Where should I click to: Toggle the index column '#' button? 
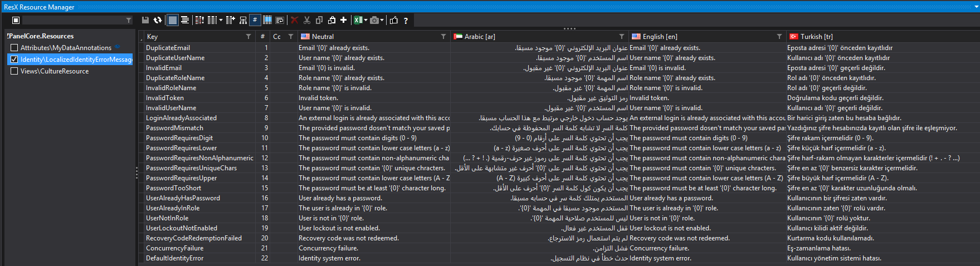[x=255, y=20]
